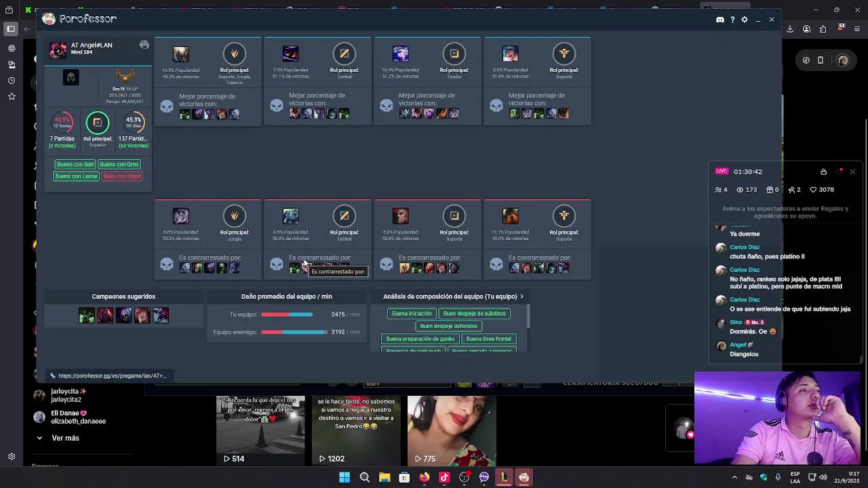Click the 'Bueno con Sett' tag
Viewport: 868px width, 488px height.
click(x=75, y=164)
